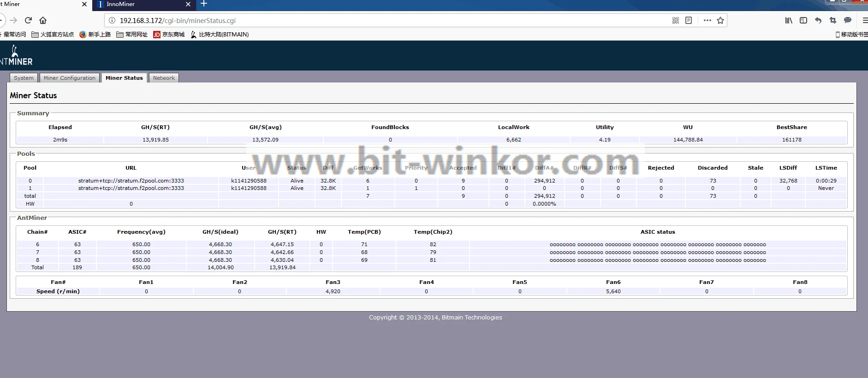Click the URL address bar field
868x378 pixels.
tap(369, 20)
